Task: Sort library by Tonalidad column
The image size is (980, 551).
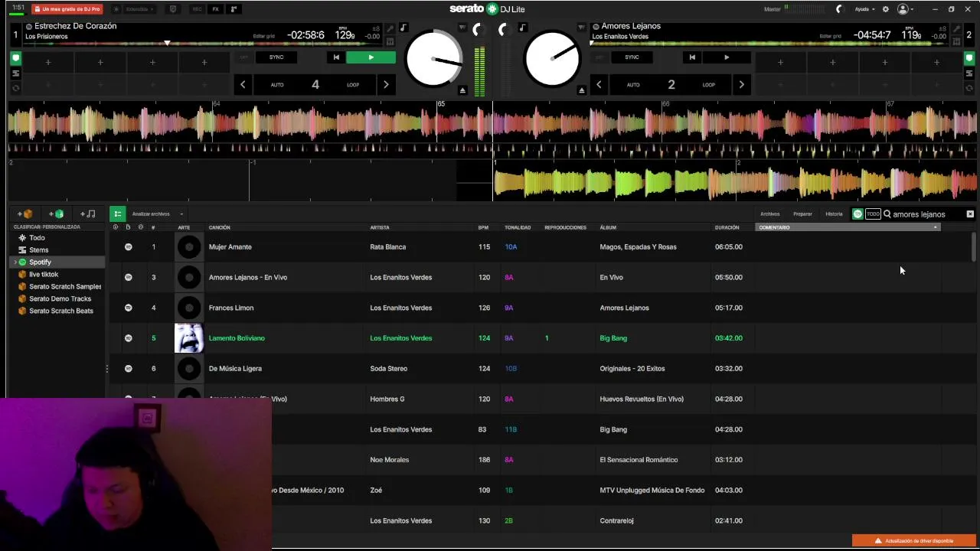Action: [x=518, y=227]
